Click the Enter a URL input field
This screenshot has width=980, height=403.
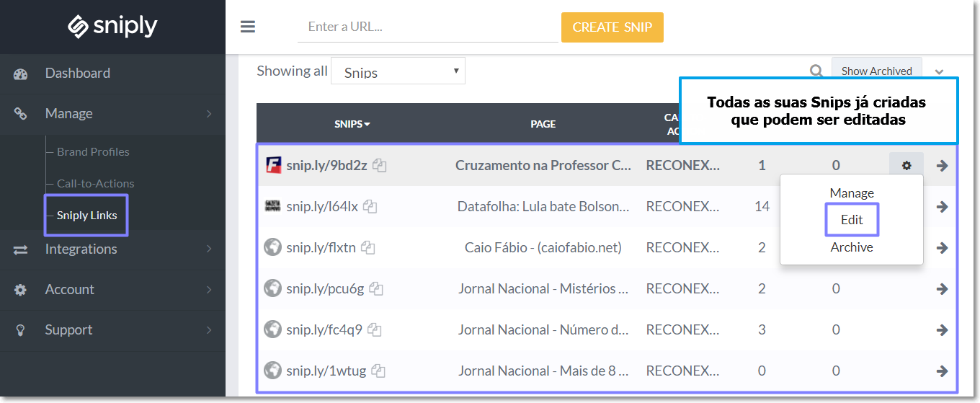tap(428, 27)
